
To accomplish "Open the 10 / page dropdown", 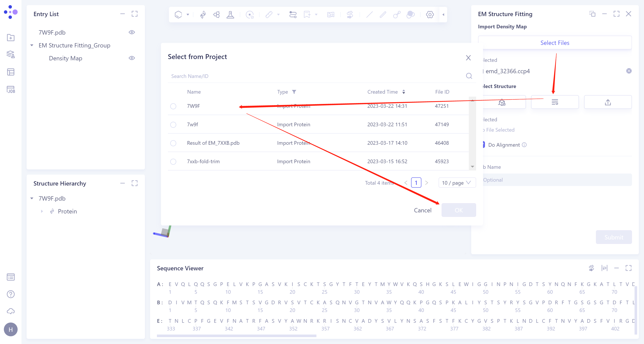I will [457, 183].
